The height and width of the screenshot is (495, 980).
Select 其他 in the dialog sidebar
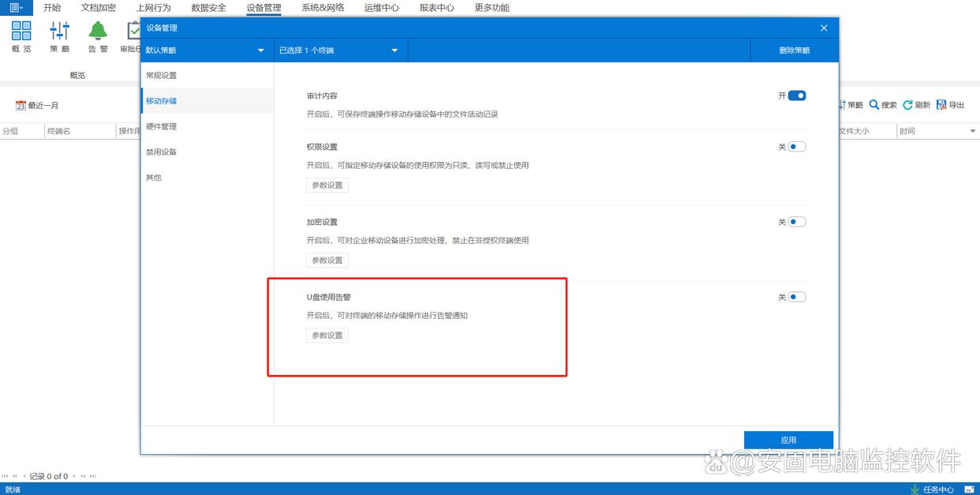point(208,178)
